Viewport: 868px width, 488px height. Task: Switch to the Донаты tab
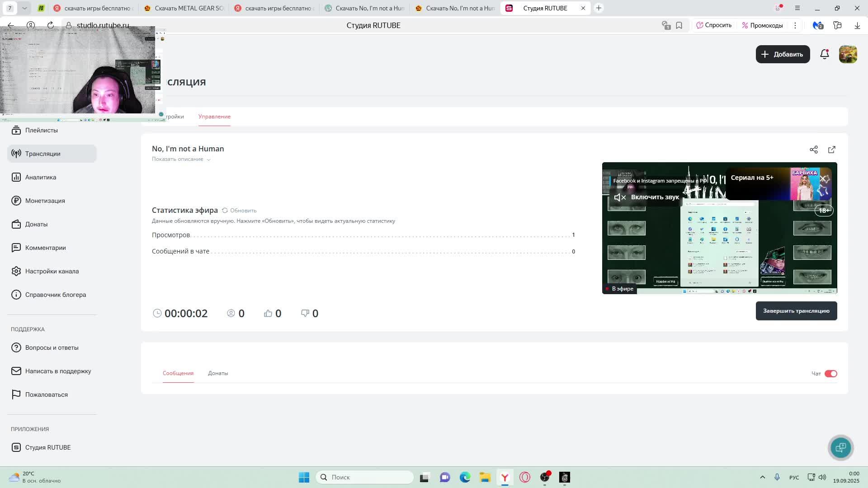218,373
